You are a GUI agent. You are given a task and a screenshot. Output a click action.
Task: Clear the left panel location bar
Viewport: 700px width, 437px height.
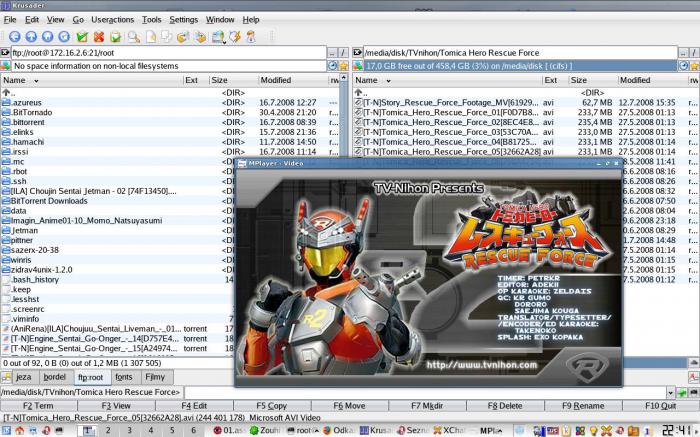pyautogui.click(x=5, y=52)
